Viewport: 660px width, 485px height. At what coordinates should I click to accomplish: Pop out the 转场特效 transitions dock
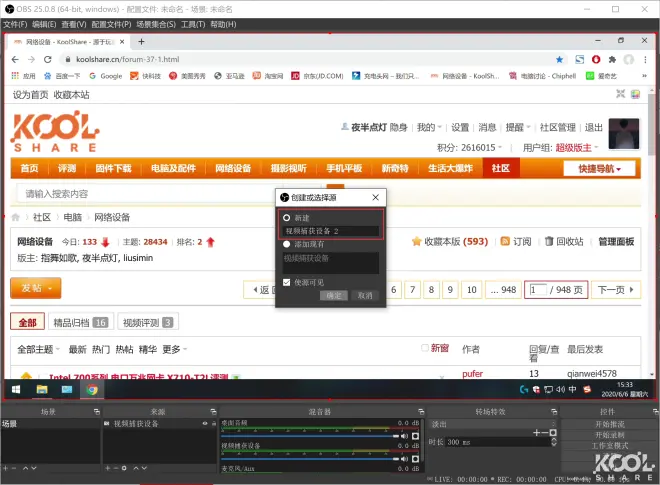point(554,412)
